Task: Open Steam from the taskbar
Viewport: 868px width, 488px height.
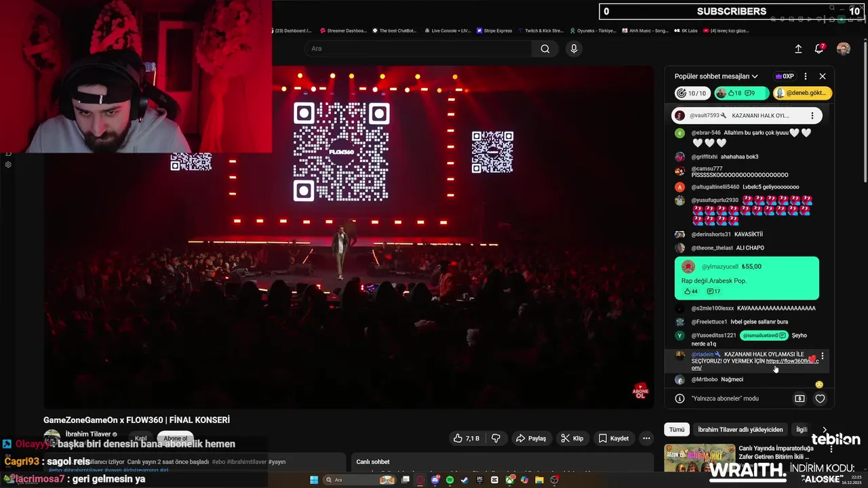Action: point(465,480)
